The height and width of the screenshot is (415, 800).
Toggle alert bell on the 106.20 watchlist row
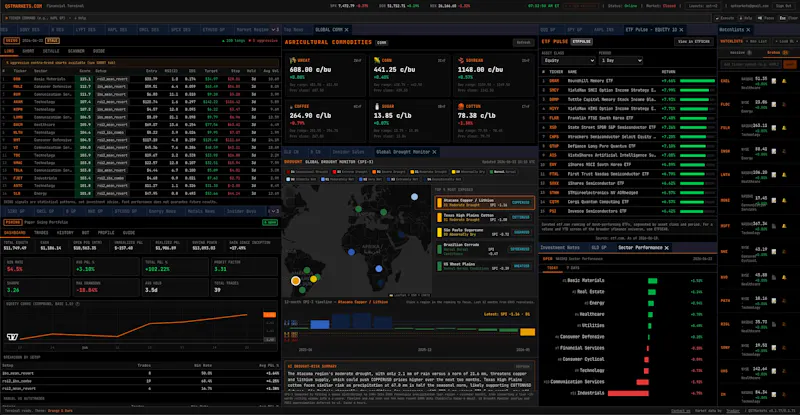(784, 175)
